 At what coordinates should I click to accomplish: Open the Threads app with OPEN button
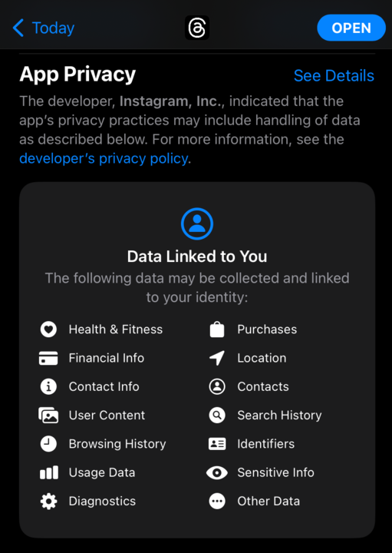coord(351,28)
